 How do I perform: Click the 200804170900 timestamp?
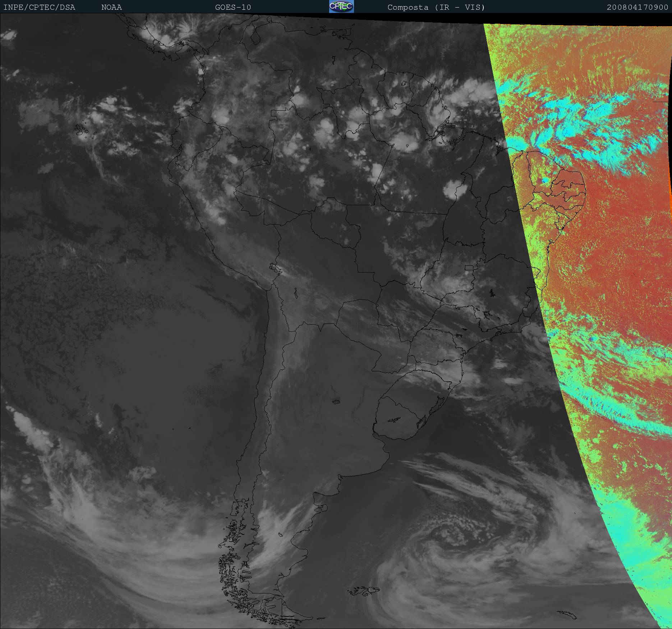tap(638, 8)
